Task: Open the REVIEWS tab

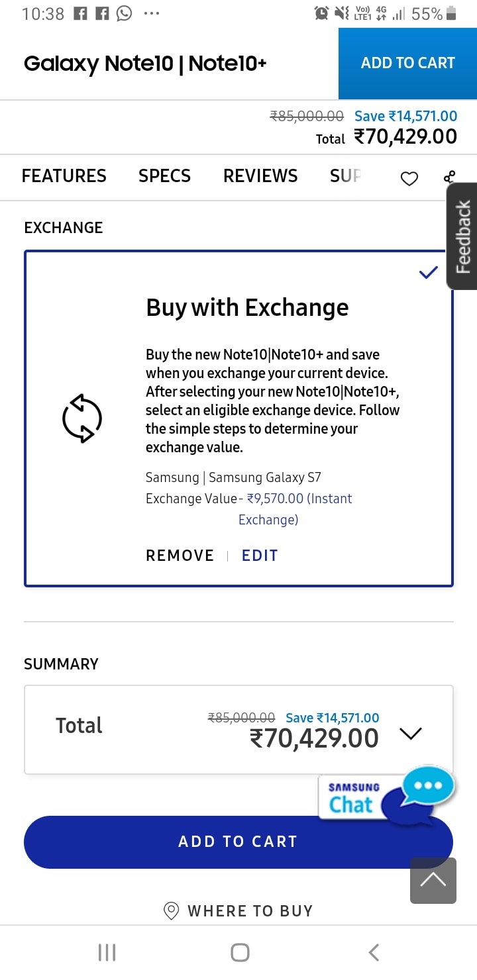Action: coord(260,175)
